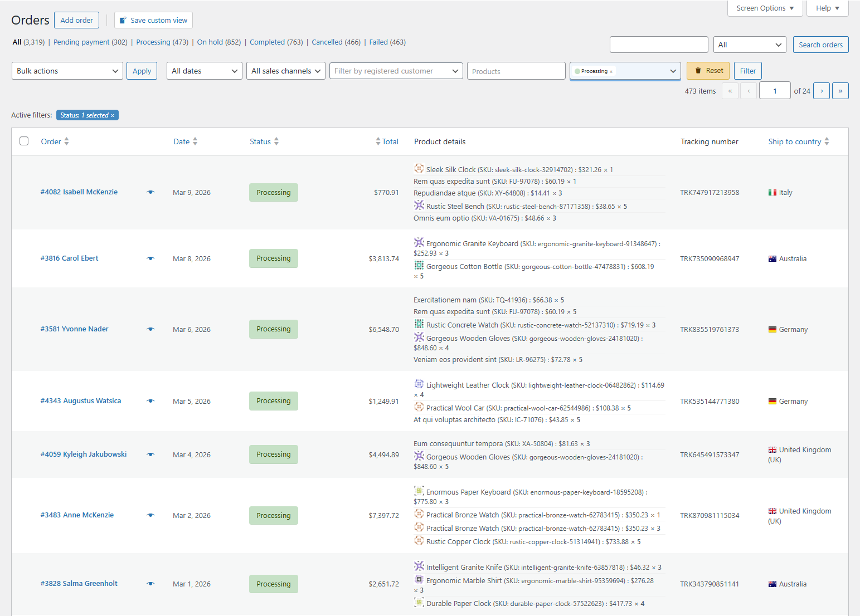Preview order #4059 Kyleigh Jakubowski with eye icon

click(x=150, y=454)
